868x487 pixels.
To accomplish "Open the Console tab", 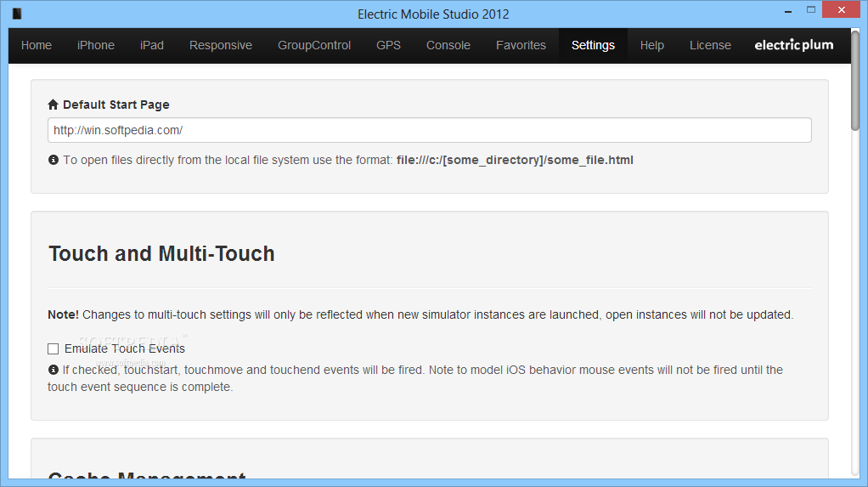I will 448,45.
